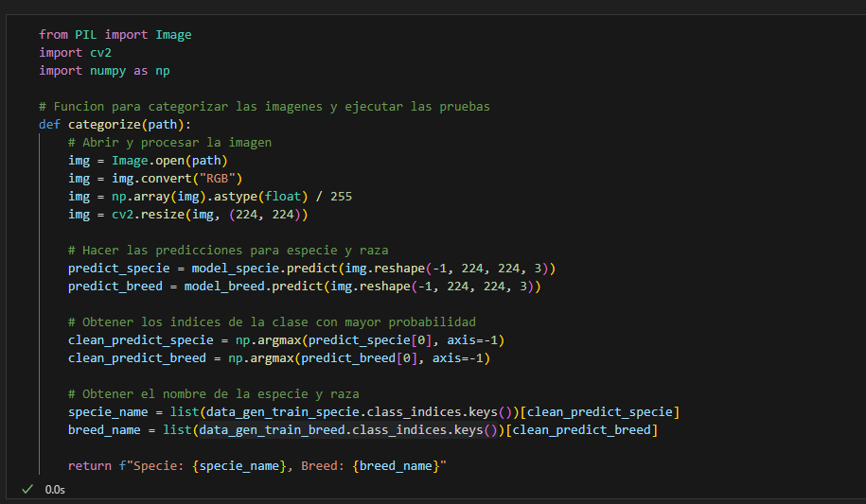Click the 'Abrir y procesar la imagen' comment
This screenshot has height=504, width=866.
(169, 143)
